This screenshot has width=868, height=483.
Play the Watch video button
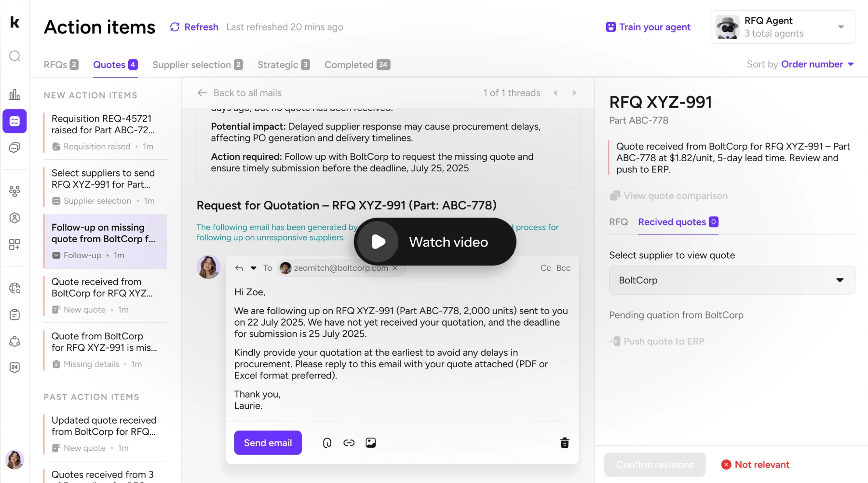[x=379, y=242]
